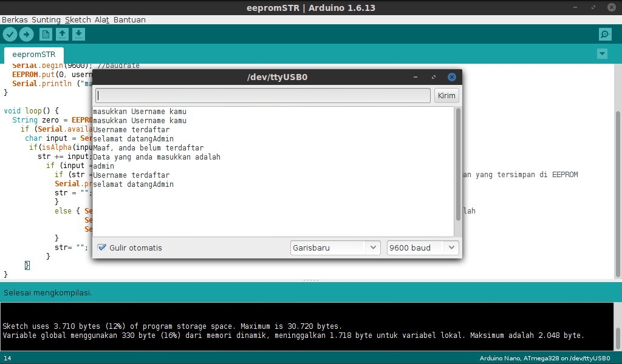Open the sketch tab manager dropdown arrow

point(602,53)
